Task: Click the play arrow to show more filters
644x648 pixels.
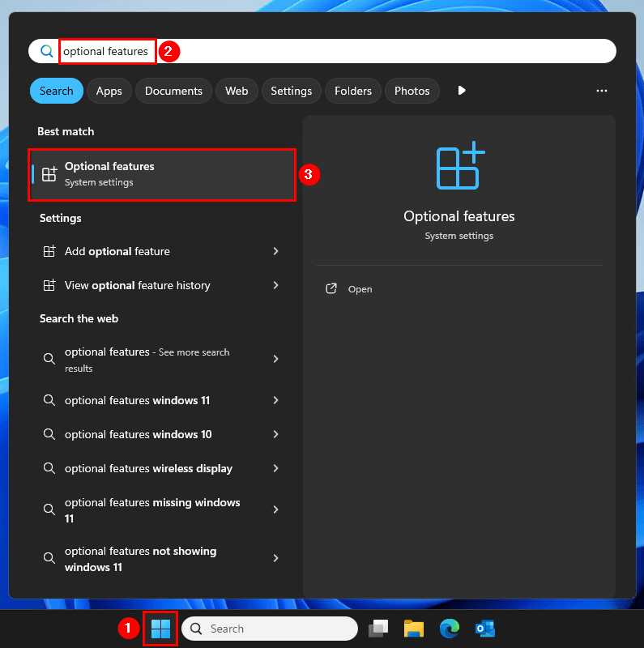Action: (462, 91)
